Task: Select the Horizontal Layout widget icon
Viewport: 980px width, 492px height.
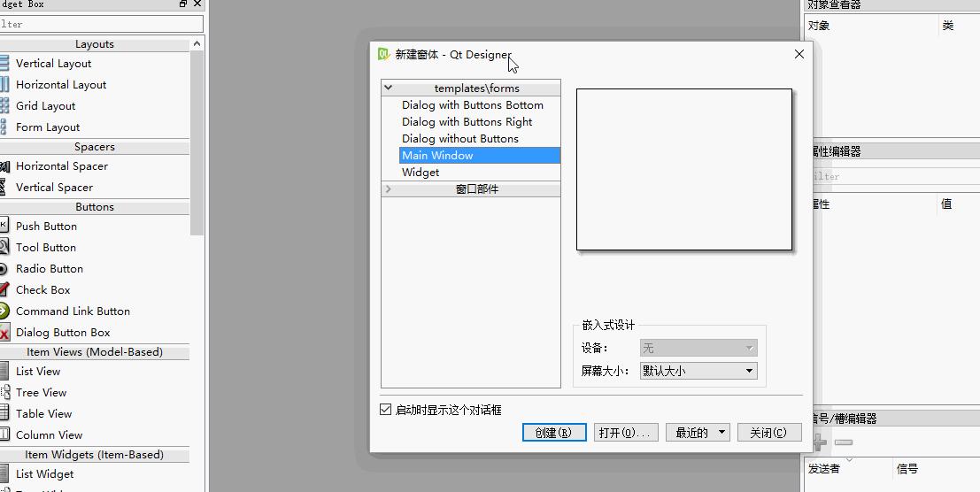Action: pos(4,84)
